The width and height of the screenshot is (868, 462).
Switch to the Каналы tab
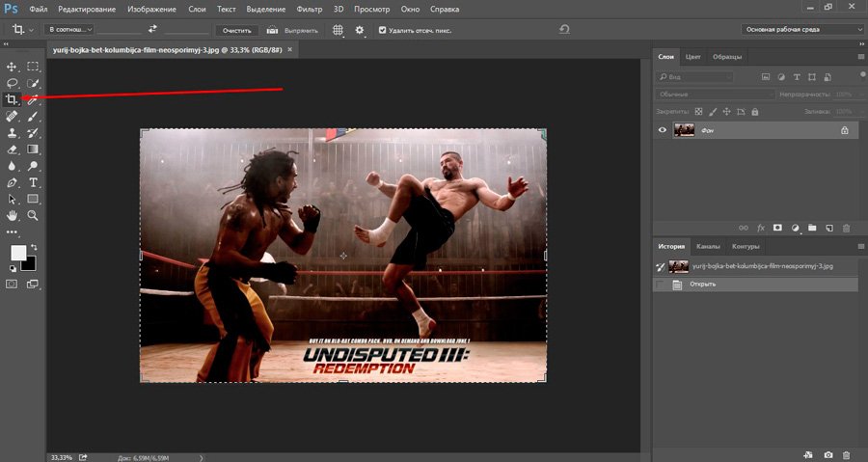click(707, 247)
